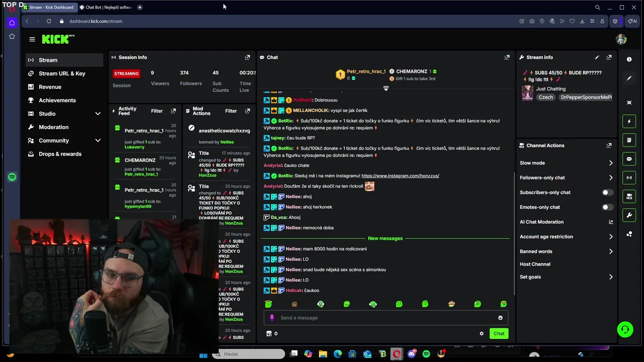Expand Account age restriction options
Image resolution: width=644 pixels, height=362 pixels.
611,237
